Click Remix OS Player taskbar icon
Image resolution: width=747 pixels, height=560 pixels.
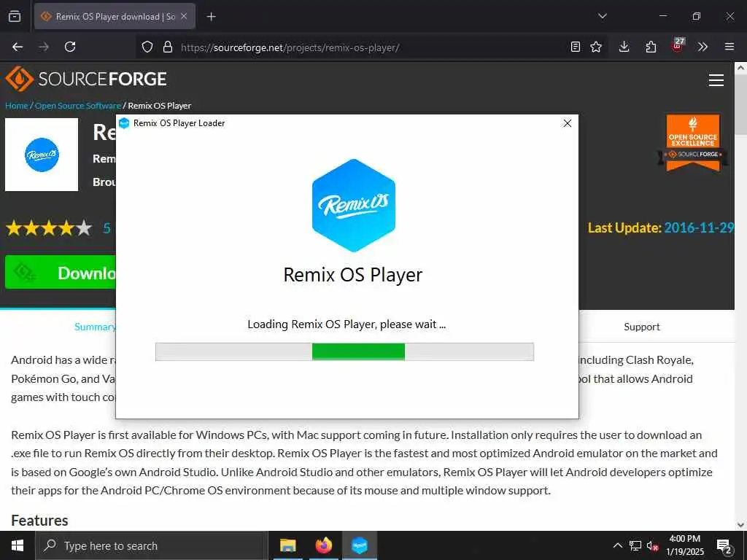pos(359,545)
